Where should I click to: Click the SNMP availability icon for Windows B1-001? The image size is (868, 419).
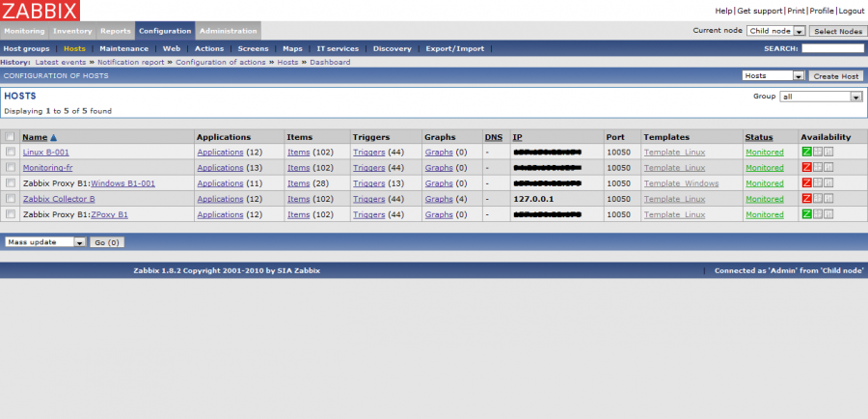pos(818,182)
